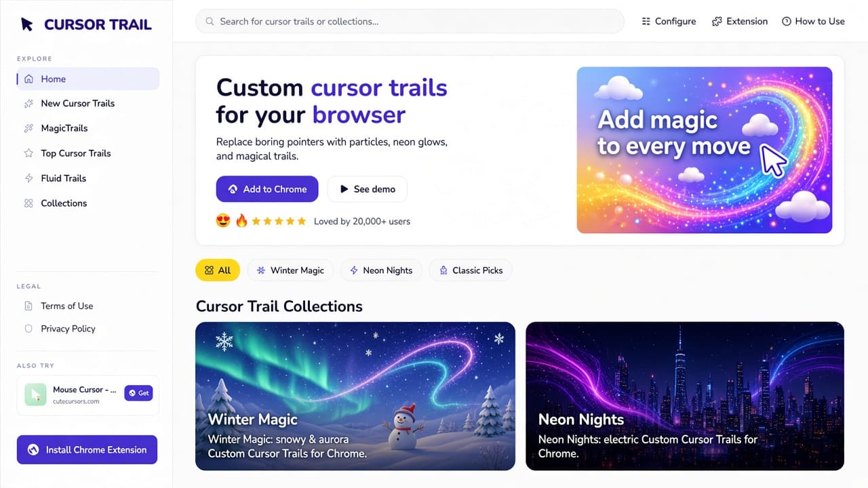Open the Extension toolbar link

[740, 22]
